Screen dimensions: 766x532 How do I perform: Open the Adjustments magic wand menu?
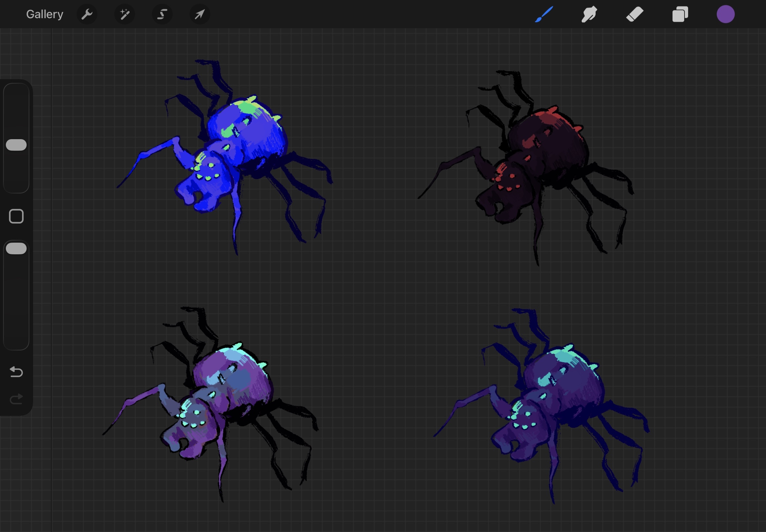pyautogui.click(x=124, y=14)
